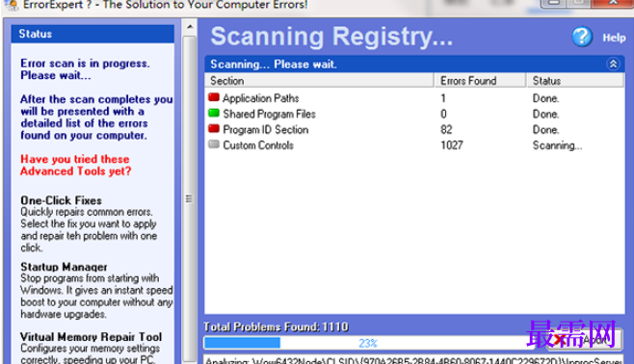Click the Analyzing registry path field
This screenshot has height=364, width=634.
point(413,359)
